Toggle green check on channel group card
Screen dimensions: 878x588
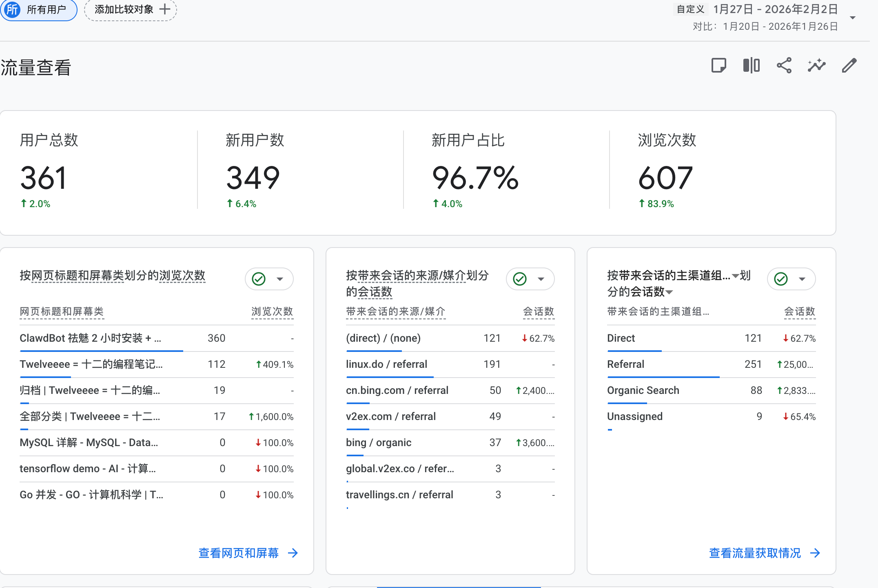[x=781, y=279]
